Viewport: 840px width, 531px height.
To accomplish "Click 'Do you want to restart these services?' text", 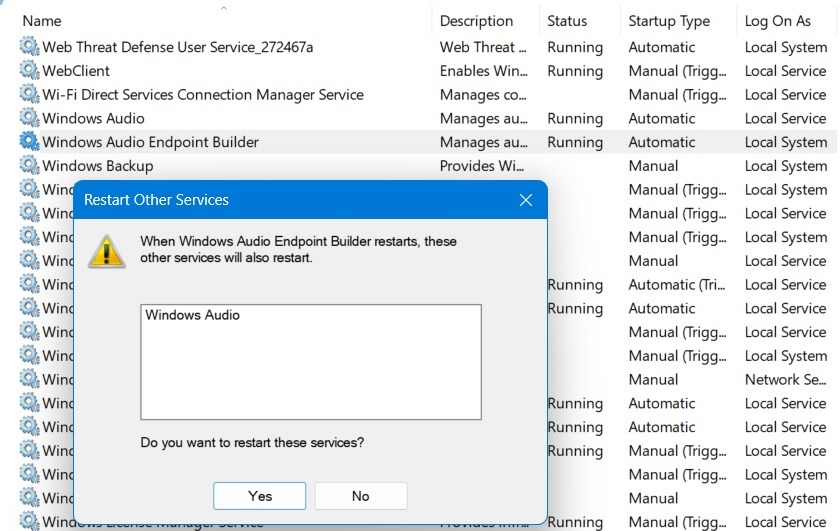I will (x=252, y=443).
